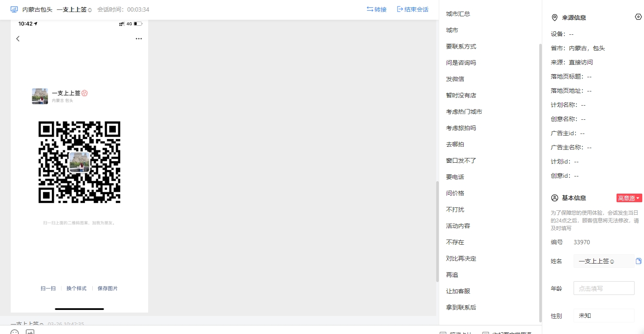Click the QR code image
The image size is (644, 334).
coord(79,162)
